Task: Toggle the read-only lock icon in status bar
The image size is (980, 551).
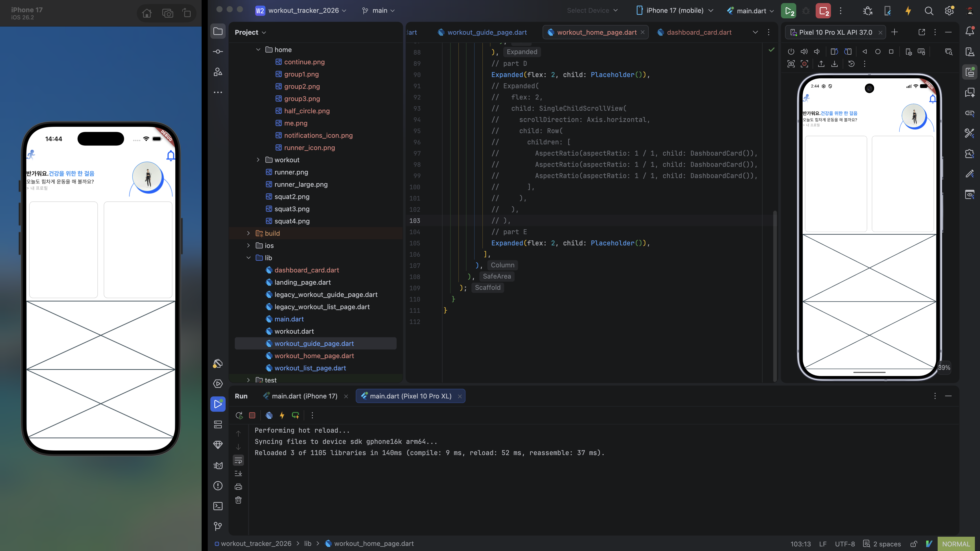Action: [x=913, y=544]
